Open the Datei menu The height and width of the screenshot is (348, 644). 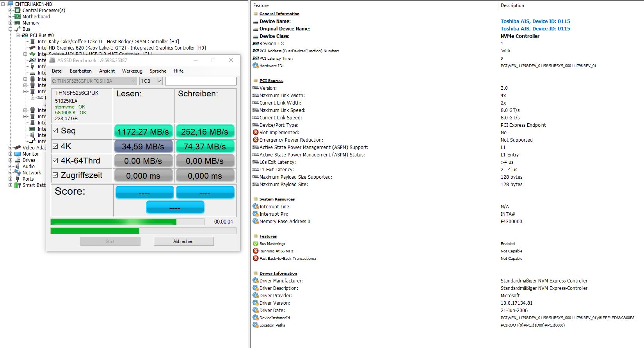tap(57, 71)
